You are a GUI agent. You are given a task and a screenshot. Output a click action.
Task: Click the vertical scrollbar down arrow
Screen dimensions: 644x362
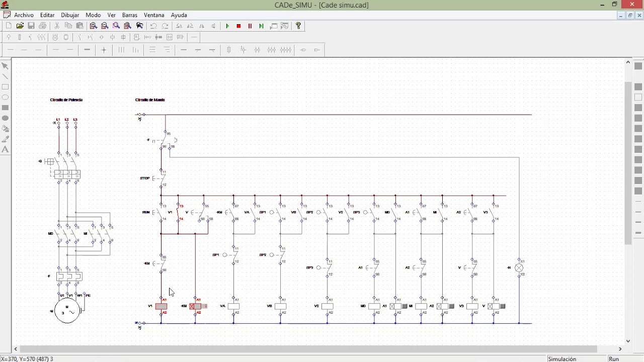click(x=628, y=341)
